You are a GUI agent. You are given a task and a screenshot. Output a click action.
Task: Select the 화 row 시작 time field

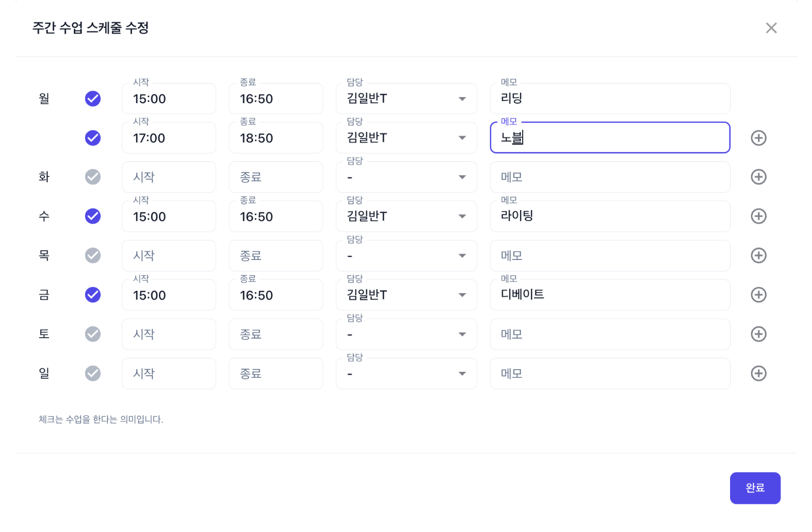point(169,177)
